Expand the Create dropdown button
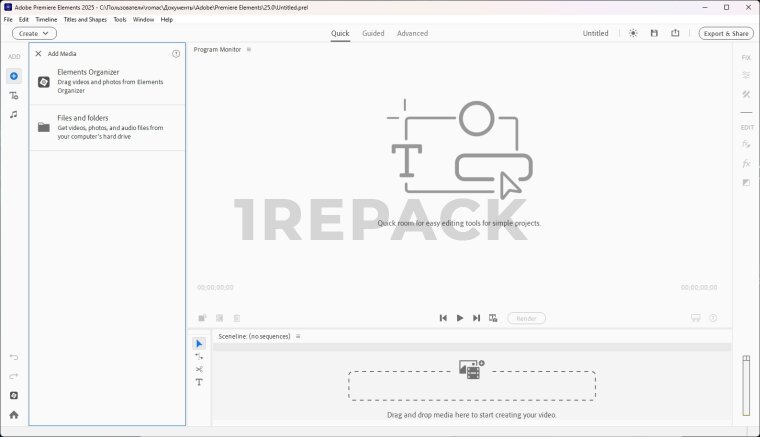This screenshot has height=437, width=760. coord(34,33)
